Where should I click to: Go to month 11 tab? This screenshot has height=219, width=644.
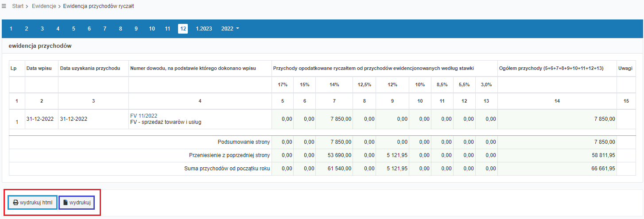(x=167, y=29)
